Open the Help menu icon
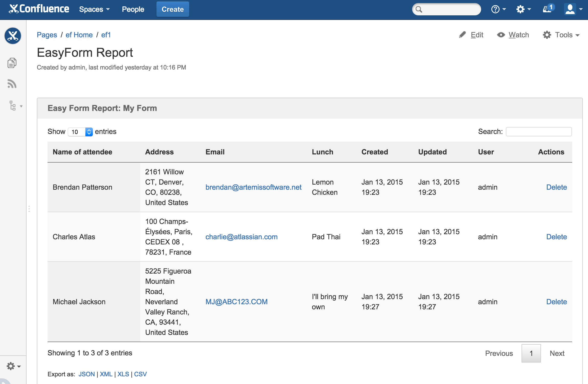 pyautogui.click(x=498, y=9)
